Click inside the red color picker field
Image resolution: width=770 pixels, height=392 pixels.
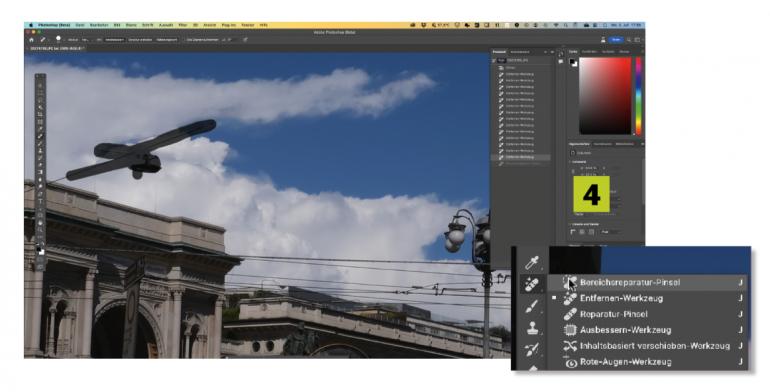click(605, 96)
